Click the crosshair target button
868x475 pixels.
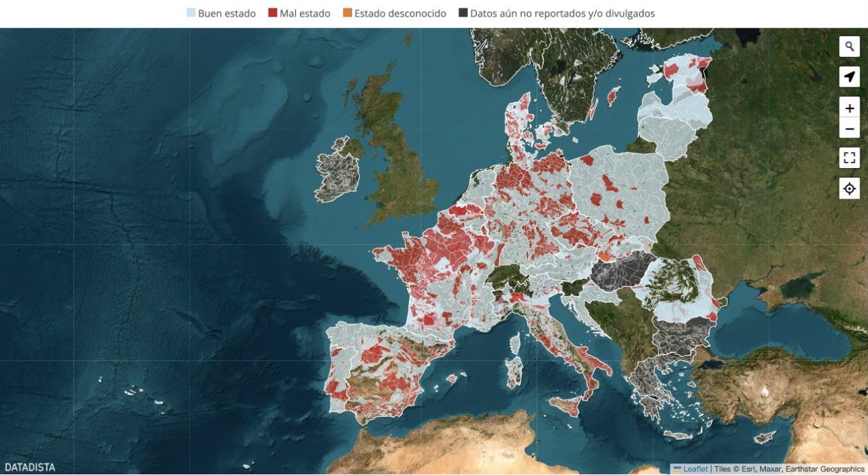click(849, 188)
